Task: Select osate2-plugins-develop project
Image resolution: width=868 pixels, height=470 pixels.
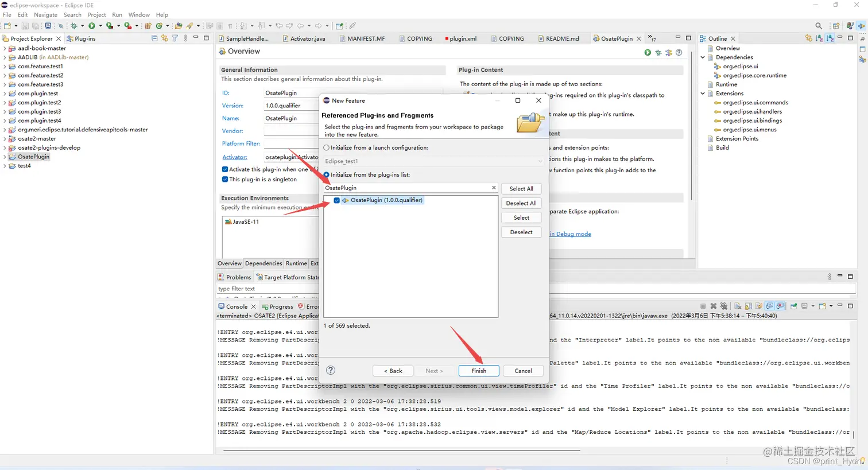Action: [x=49, y=147]
